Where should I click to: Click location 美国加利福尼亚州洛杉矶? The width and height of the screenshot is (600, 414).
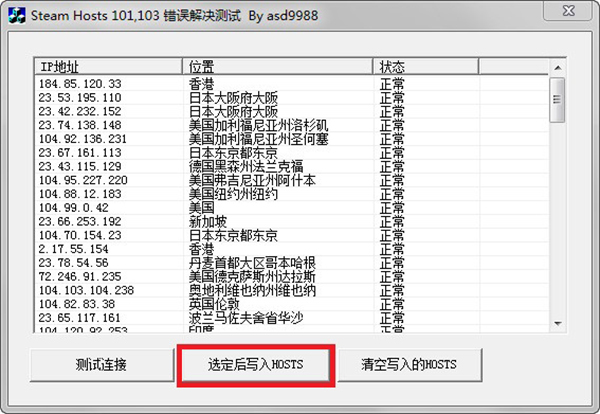coord(258,125)
